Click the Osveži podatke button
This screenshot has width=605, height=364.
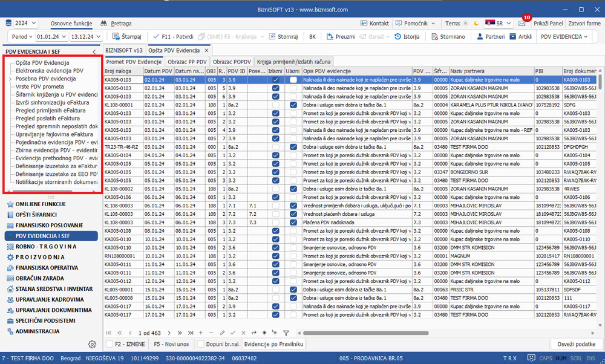click(x=575, y=344)
